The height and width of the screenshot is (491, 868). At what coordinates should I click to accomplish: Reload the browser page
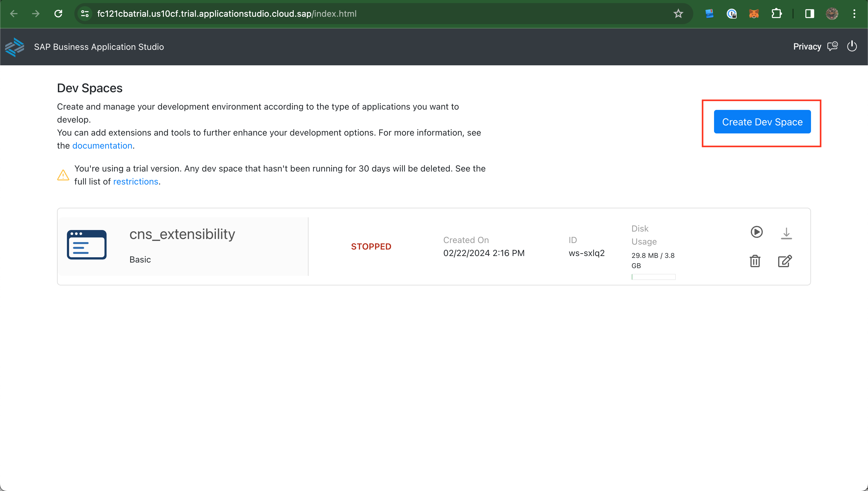(58, 14)
